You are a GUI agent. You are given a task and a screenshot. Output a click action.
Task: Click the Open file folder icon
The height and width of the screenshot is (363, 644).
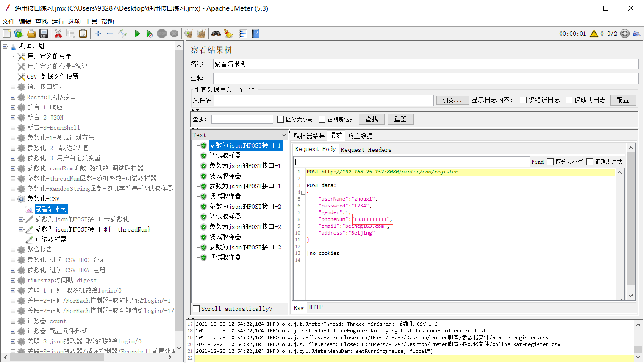[x=31, y=34]
